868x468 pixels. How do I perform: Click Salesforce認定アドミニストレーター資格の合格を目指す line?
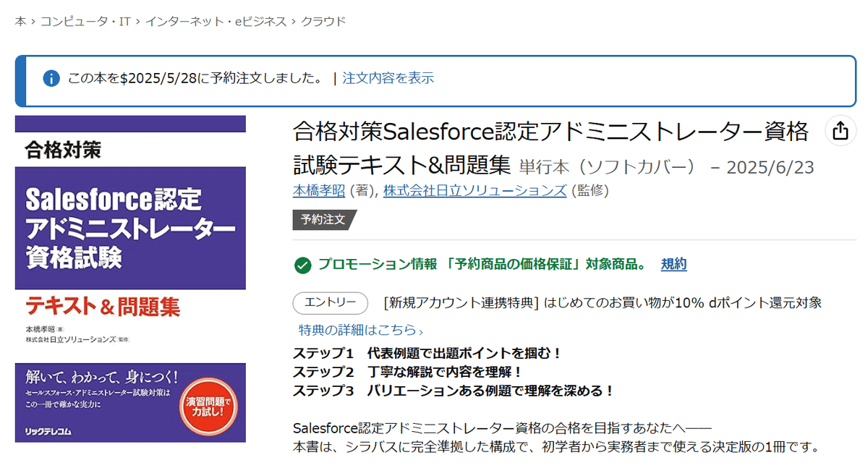coord(503,427)
